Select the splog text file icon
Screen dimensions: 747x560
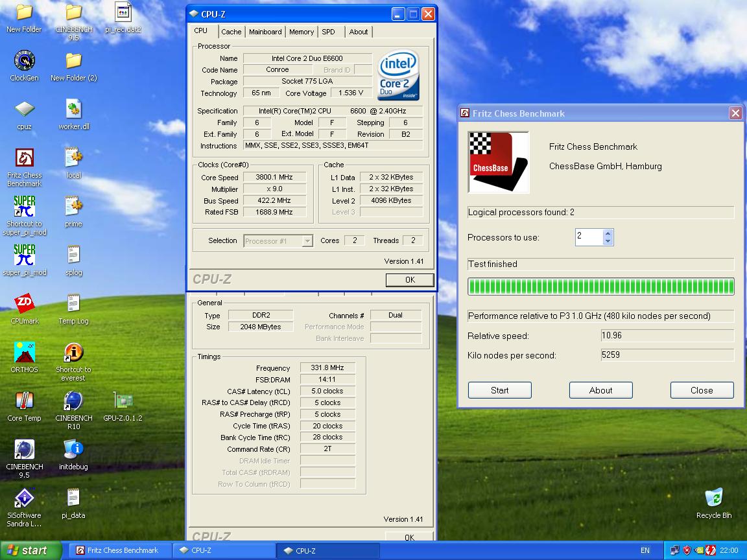[x=73, y=261]
